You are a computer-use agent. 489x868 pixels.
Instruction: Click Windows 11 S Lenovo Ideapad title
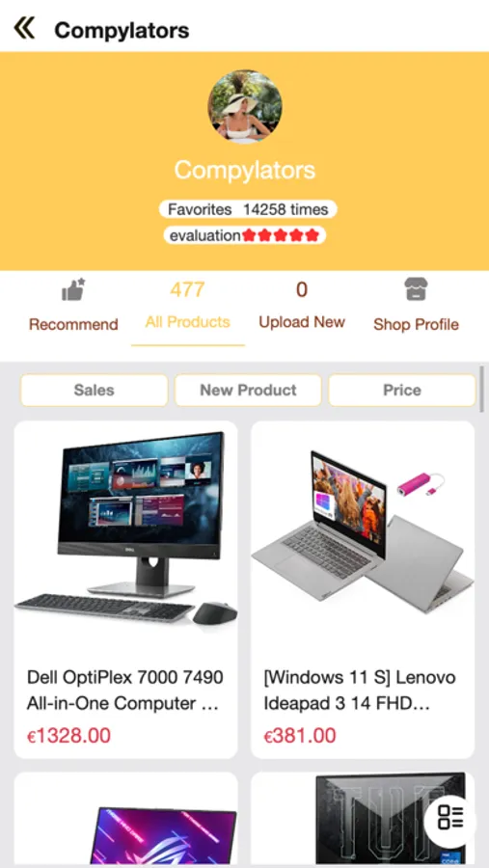(x=360, y=691)
